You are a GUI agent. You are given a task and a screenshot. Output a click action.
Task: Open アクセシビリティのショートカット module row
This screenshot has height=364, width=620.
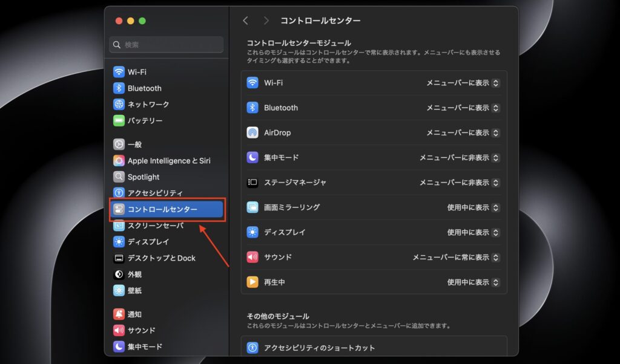click(x=374, y=348)
